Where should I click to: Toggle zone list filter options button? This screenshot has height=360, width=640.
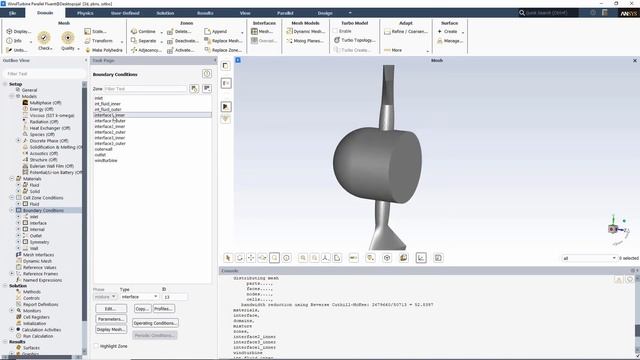click(194, 89)
